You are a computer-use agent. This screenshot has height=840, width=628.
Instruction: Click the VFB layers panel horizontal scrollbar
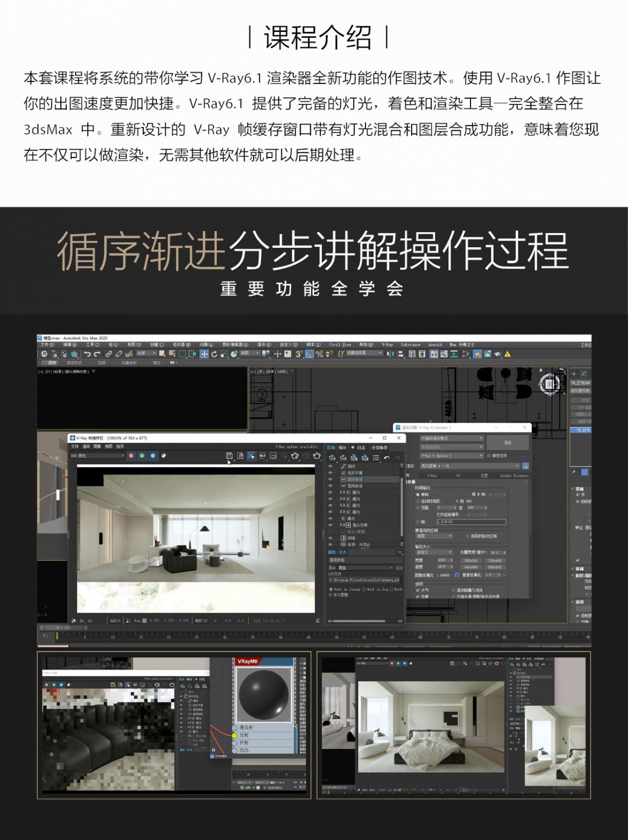(359, 622)
